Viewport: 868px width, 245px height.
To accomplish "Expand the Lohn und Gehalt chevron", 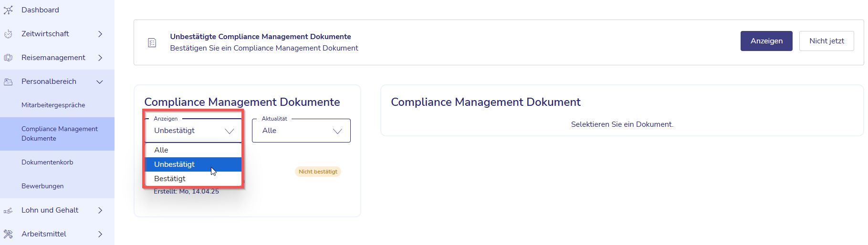I will click(x=100, y=210).
